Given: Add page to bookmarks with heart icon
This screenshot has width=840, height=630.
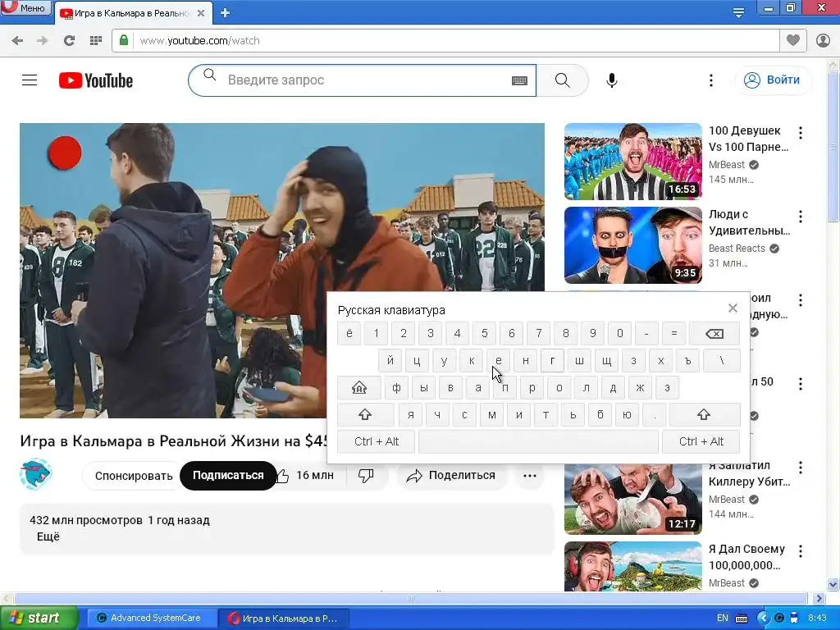Looking at the screenshot, I should (x=793, y=40).
